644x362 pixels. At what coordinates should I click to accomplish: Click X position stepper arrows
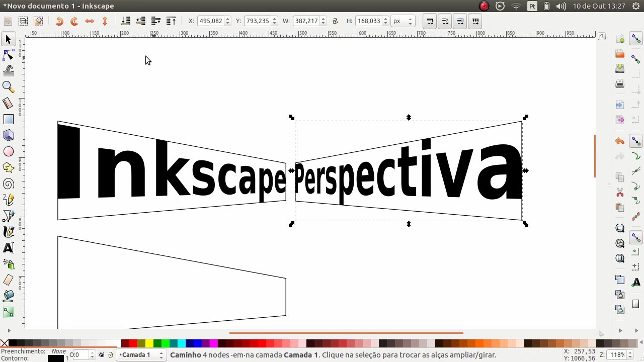[227, 21]
